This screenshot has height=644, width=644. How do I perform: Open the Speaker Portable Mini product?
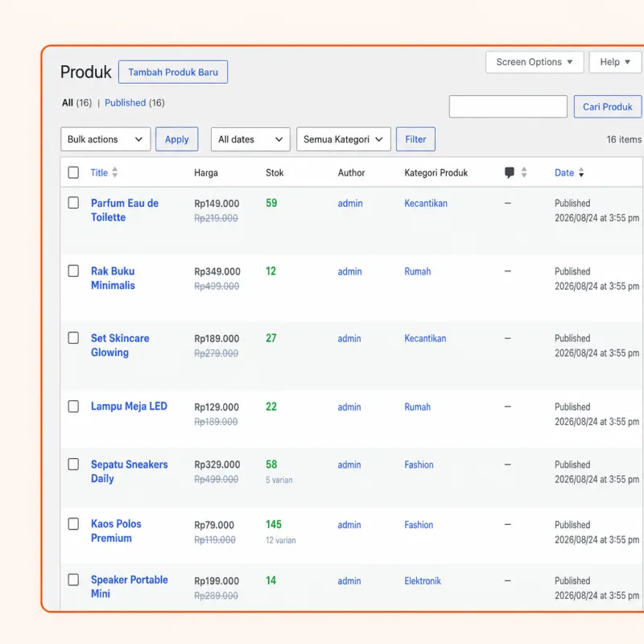click(130, 587)
